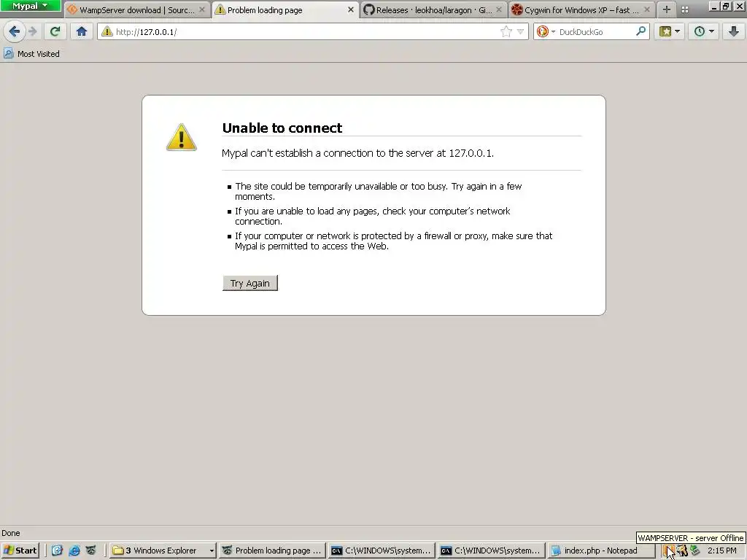Open the Most Visited bookmarks folder
The height and width of the screenshot is (560, 747).
32,54
